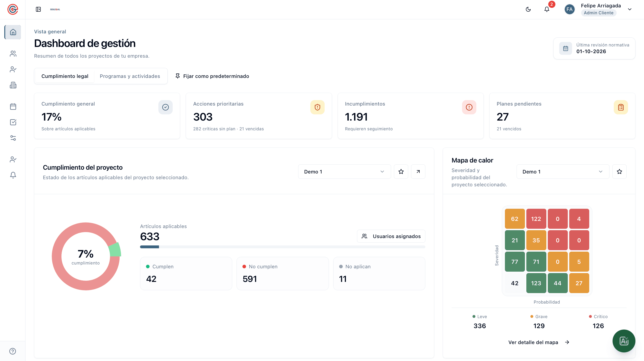Favorite the Cumplimiento del proyecto star
The height and width of the screenshot is (361, 644).
pyautogui.click(x=401, y=172)
